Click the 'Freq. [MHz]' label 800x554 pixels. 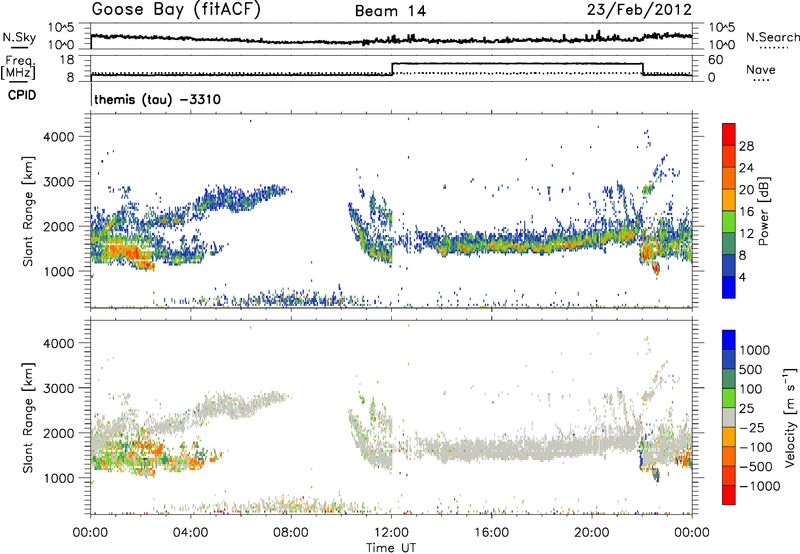tap(18, 67)
